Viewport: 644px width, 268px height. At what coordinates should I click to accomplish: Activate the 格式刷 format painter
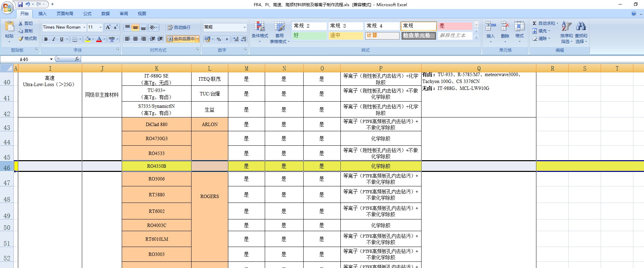point(28,39)
